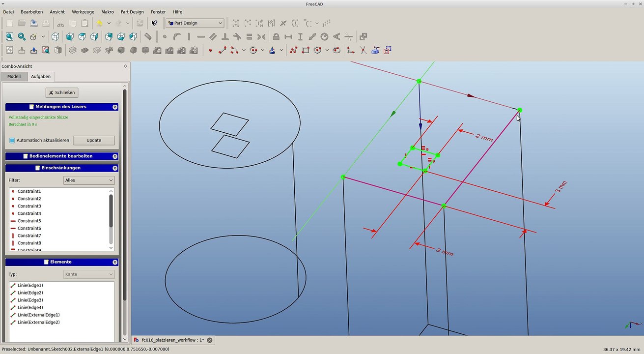Apply the angle constraint tool

click(336, 36)
